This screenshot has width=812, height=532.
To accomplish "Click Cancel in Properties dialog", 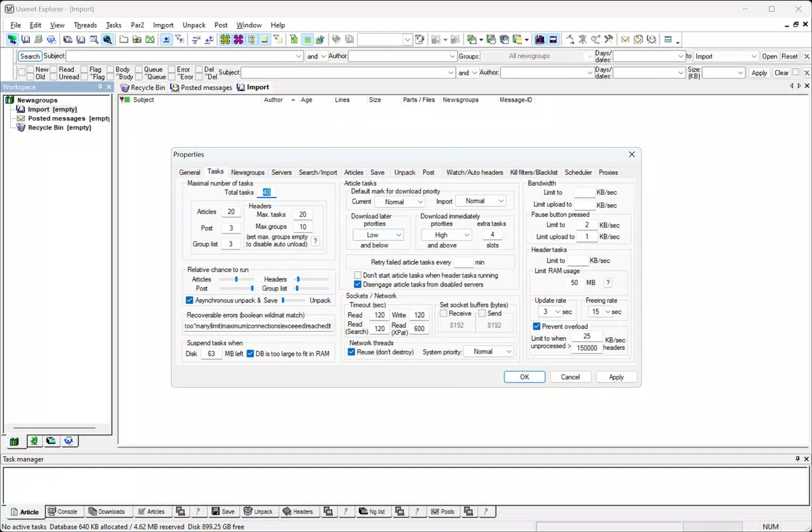I will 570,377.
